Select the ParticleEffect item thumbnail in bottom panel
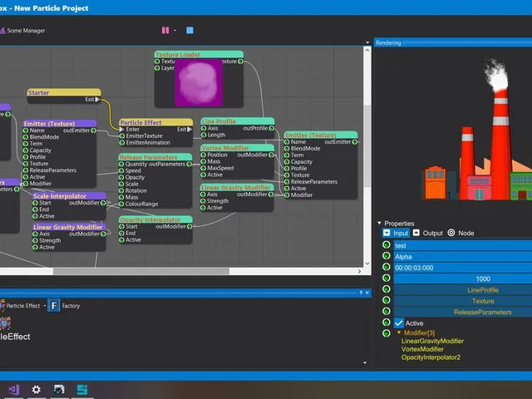This screenshot has width=532, height=399. point(5,323)
